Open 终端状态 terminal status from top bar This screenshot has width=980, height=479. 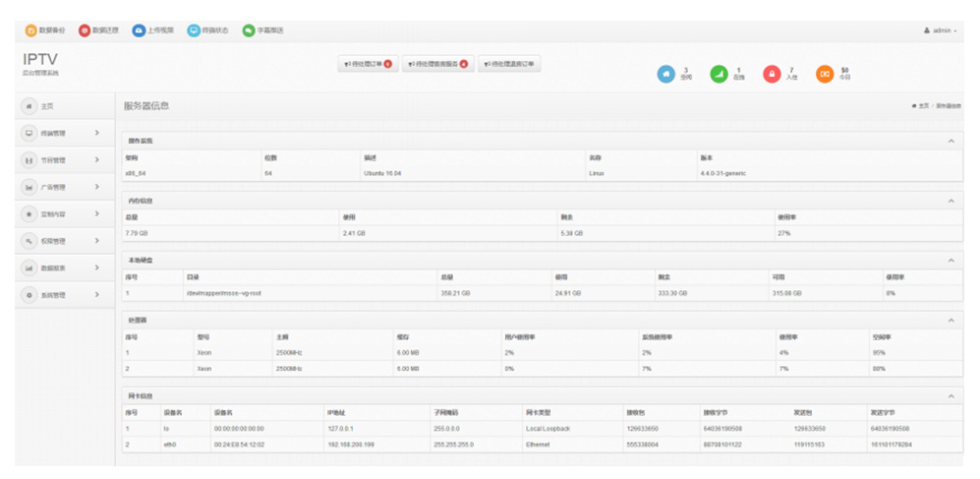(x=207, y=30)
